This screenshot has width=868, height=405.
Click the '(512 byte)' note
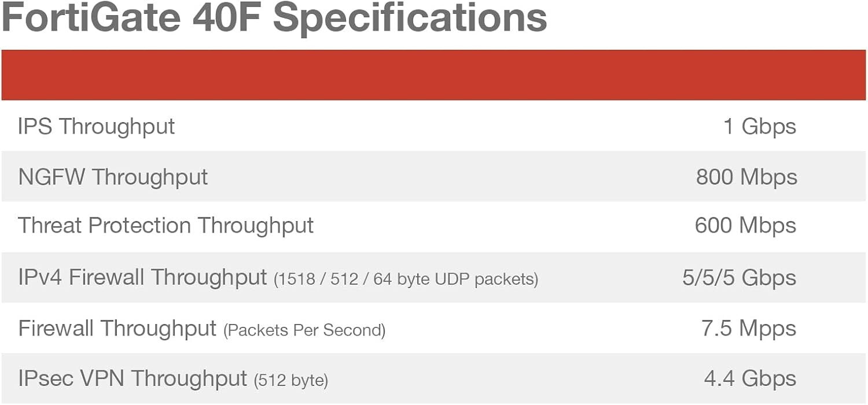coord(291,381)
